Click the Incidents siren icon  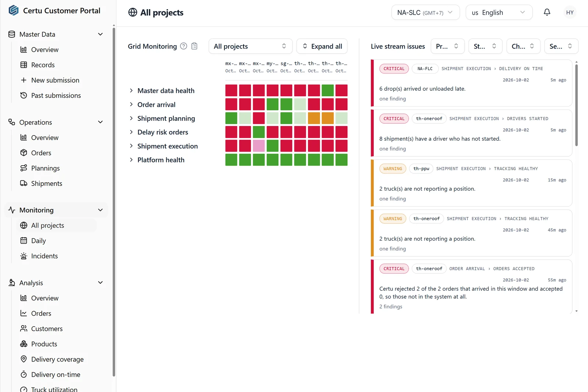[24, 256]
